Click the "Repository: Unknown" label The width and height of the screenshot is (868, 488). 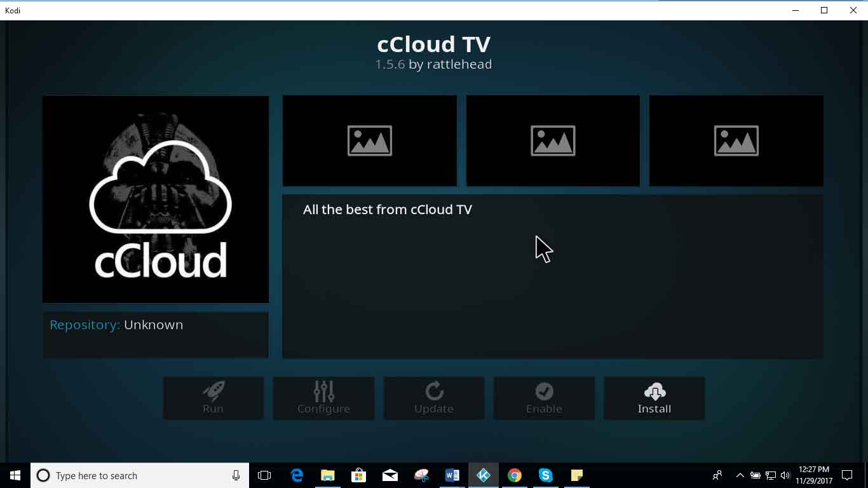[x=116, y=325]
